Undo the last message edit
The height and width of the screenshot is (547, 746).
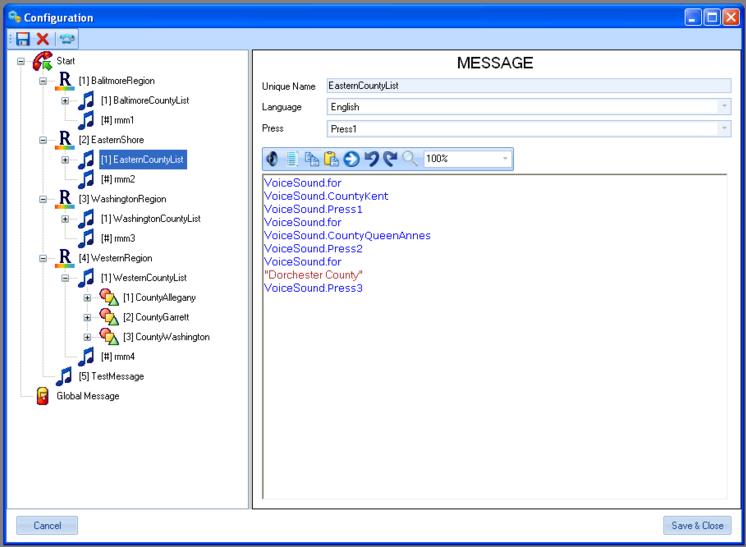pyautogui.click(x=371, y=159)
